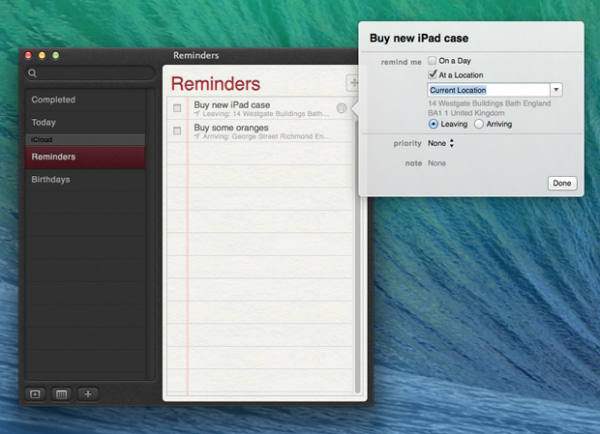Click the reminders list vertical scrollbar
The height and width of the screenshot is (434, 600).
click(x=357, y=255)
